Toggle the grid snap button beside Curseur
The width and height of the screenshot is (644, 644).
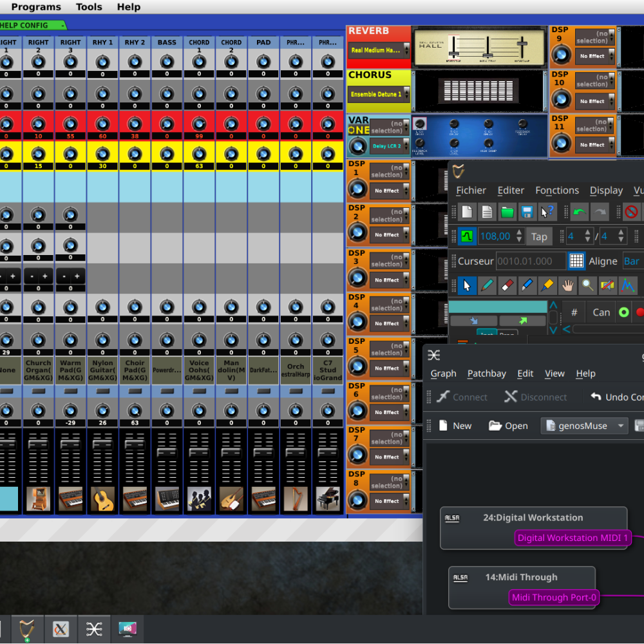pyautogui.click(x=576, y=261)
